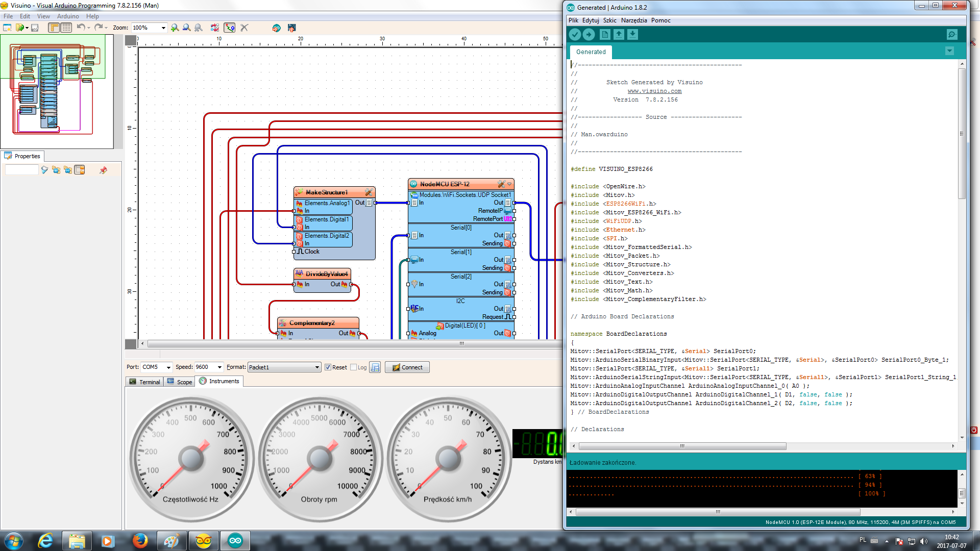Click the Zoom In magnifier icon
The height and width of the screenshot is (551, 980).
pyautogui.click(x=175, y=28)
